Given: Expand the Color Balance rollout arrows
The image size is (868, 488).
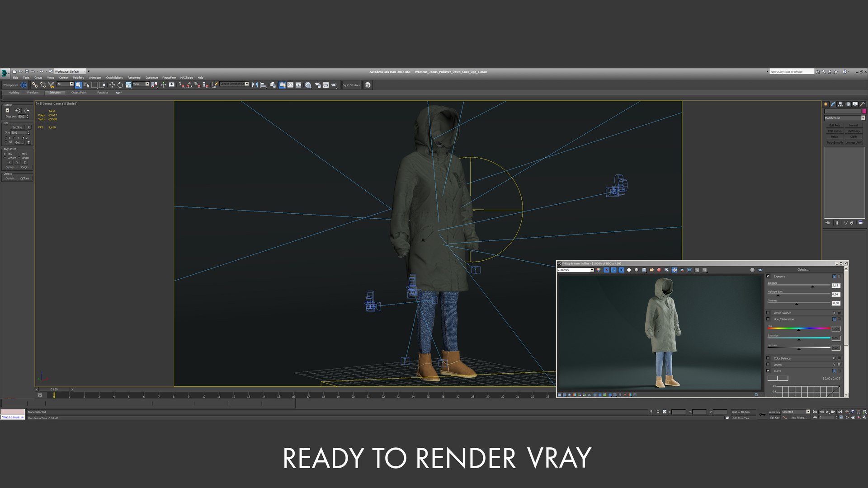Looking at the screenshot, I should [834, 358].
